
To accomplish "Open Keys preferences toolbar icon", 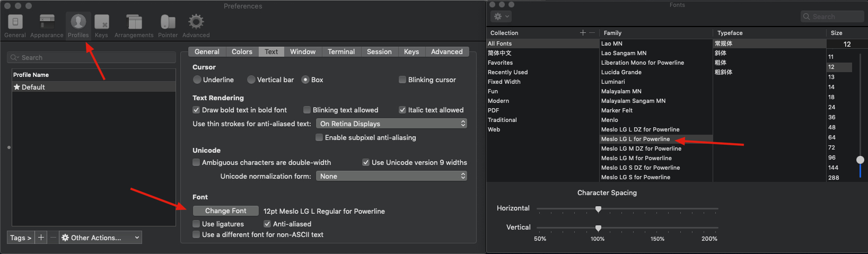I will pos(101,26).
